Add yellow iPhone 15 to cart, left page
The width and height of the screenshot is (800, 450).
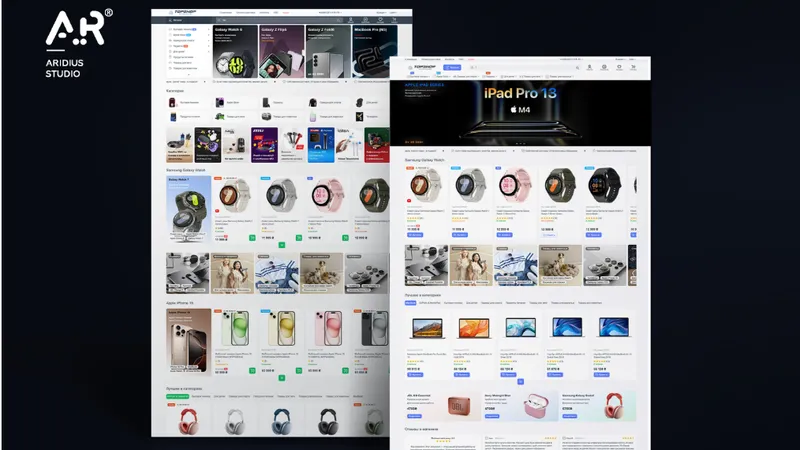tap(298, 370)
